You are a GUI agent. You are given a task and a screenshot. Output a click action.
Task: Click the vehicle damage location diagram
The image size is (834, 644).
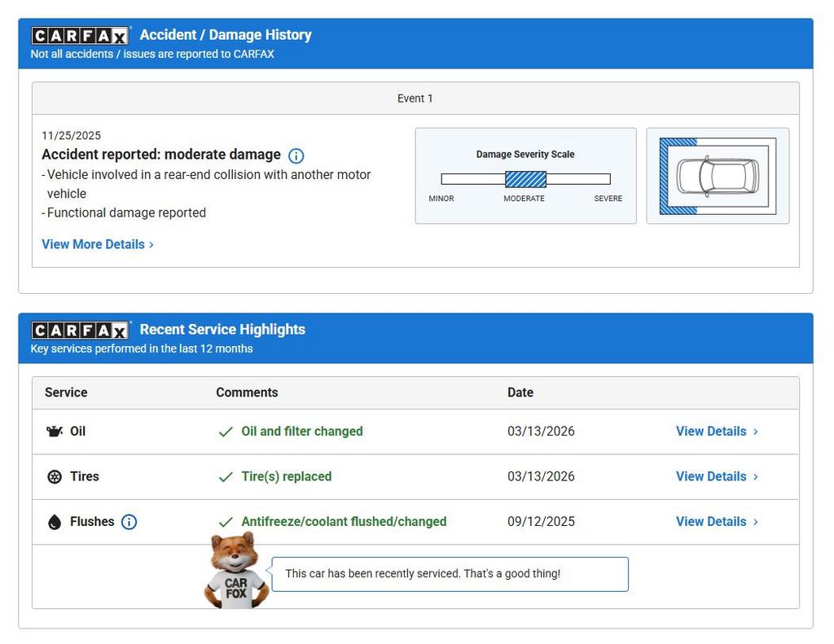pyautogui.click(x=717, y=176)
